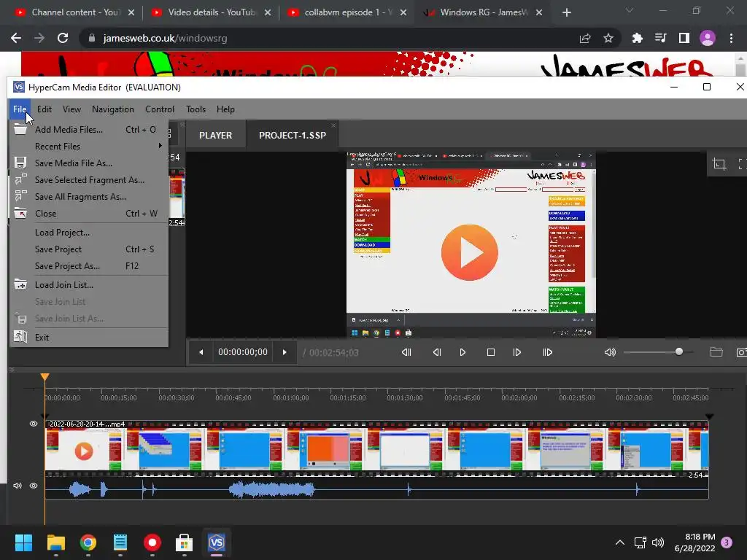Mute the audio track speaker icon
Viewport: 747px width, 560px height.
point(18,486)
